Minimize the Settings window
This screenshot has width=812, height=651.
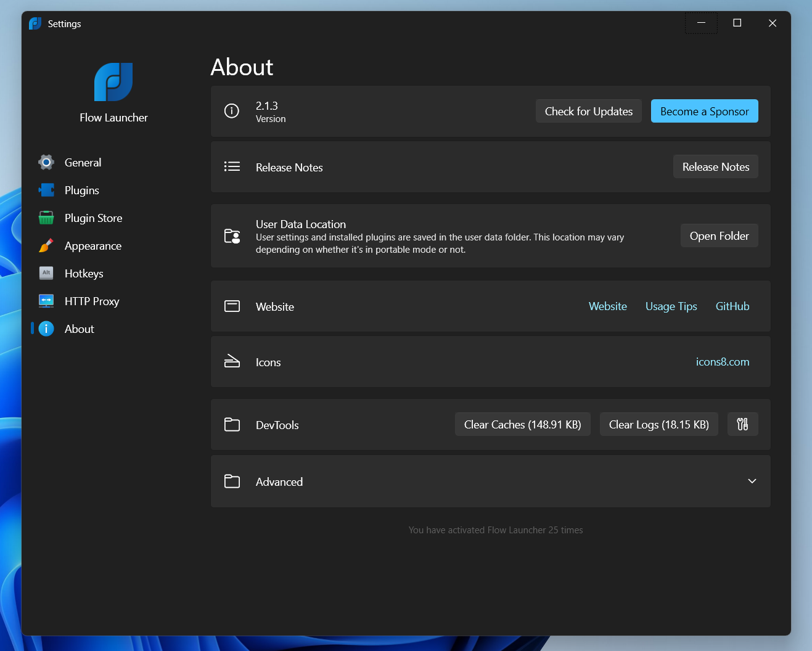pos(701,23)
